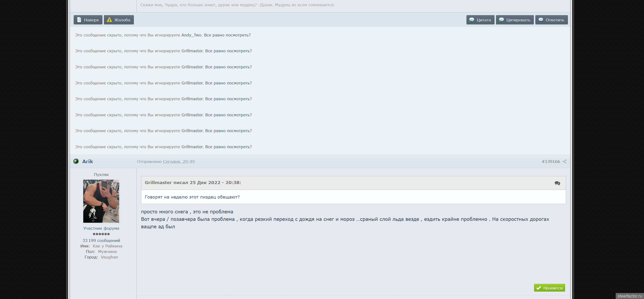Click Arik's green online status indicator

tap(76, 161)
